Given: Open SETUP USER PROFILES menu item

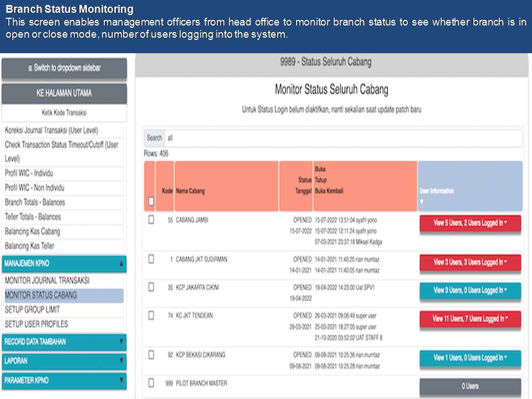Looking at the screenshot, I should tap(37, 324).
